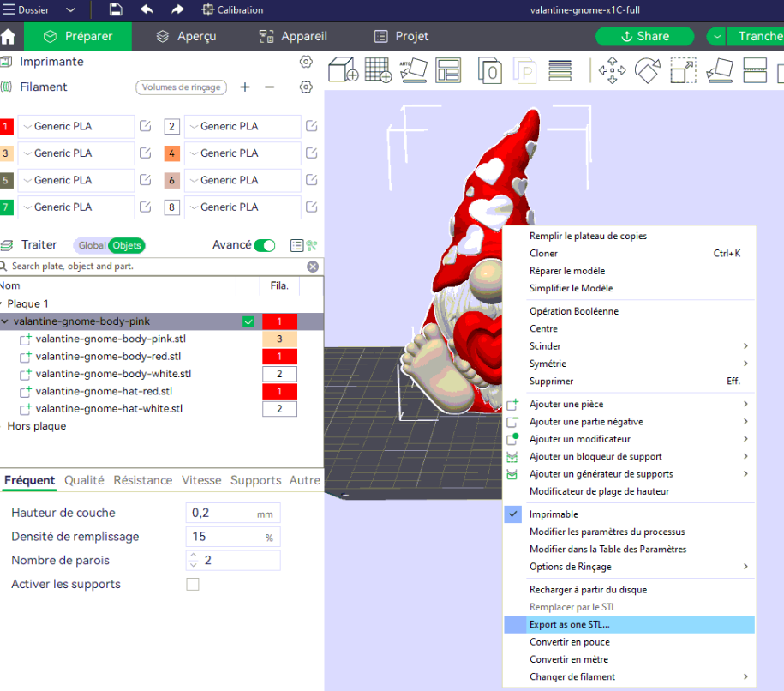Select Simplifier le Modèle

click(x=630, y=288)
